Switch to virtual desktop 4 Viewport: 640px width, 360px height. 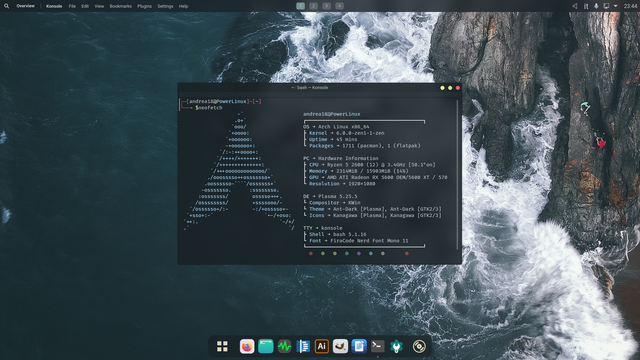coord(339,6)
